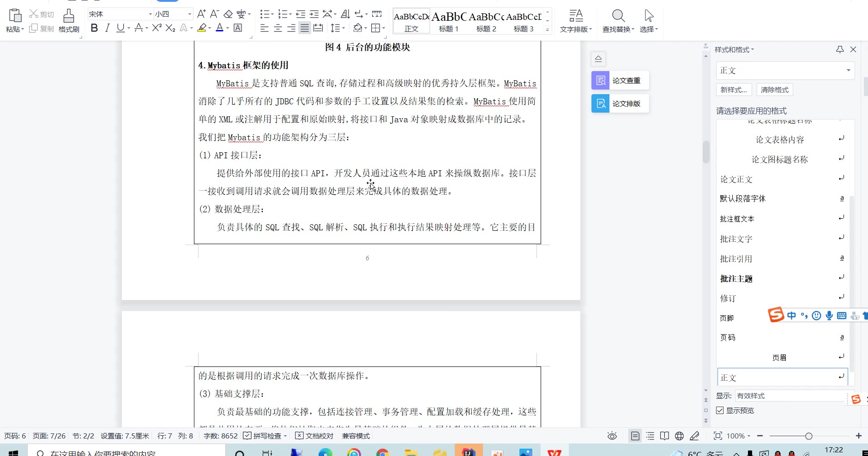This screenshot has height=456, width=868.
Task: Click the Cut (剪切) button
Action: [42, 14]
